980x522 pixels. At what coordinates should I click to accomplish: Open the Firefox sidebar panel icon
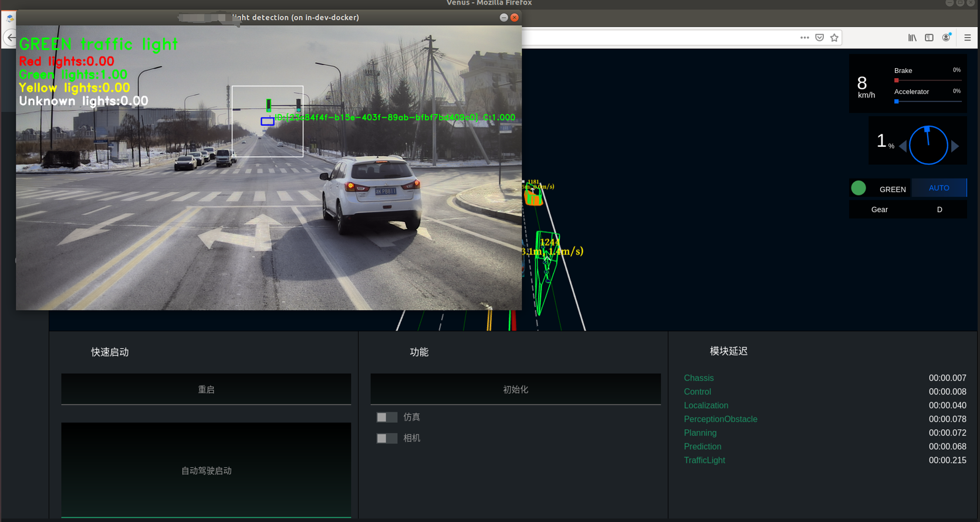pos(929,38)
